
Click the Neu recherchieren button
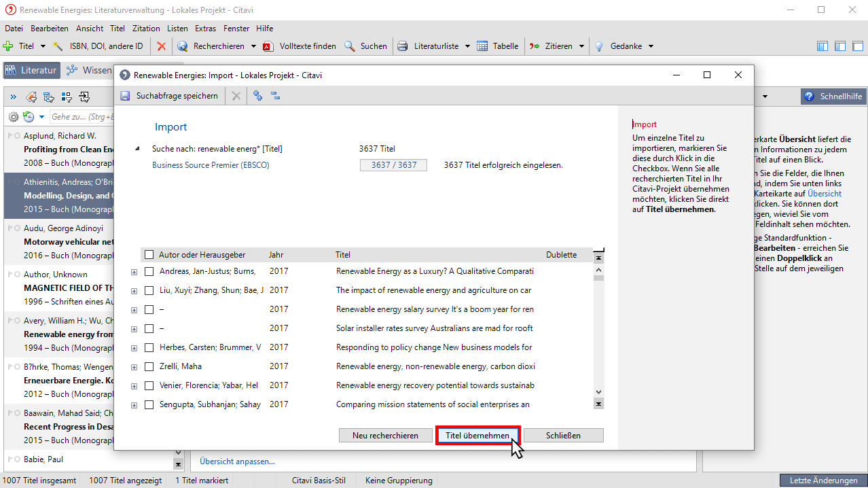[x=385, y=435]
